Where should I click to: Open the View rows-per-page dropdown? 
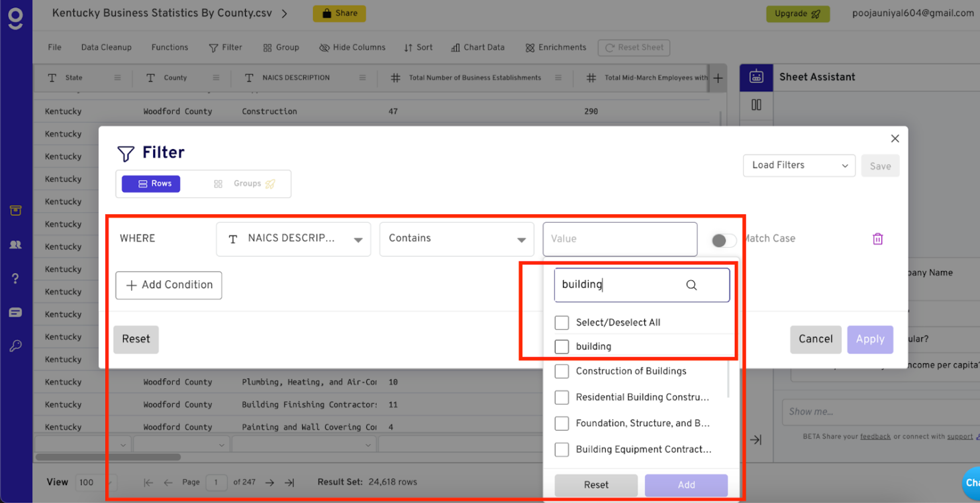(95, 482)
